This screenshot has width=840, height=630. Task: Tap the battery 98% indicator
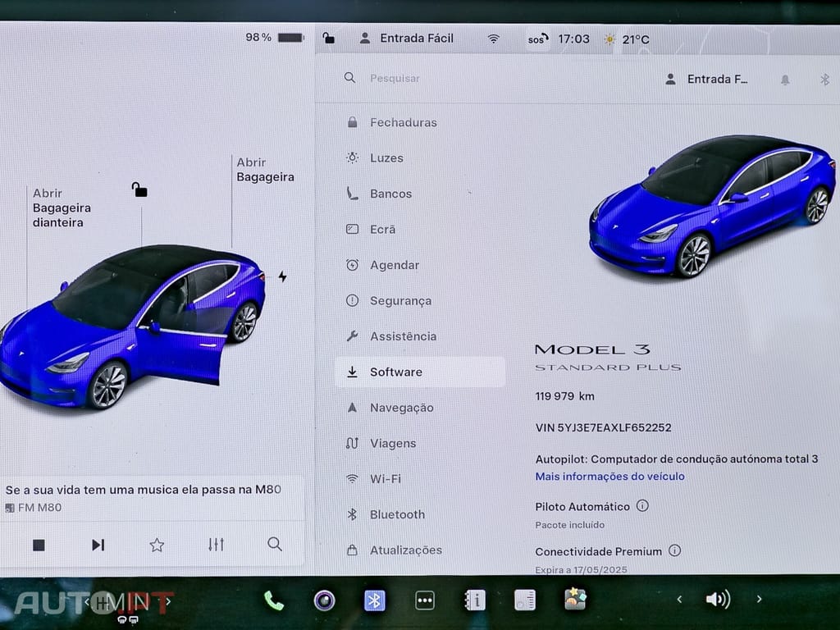[x=274, y=37]
